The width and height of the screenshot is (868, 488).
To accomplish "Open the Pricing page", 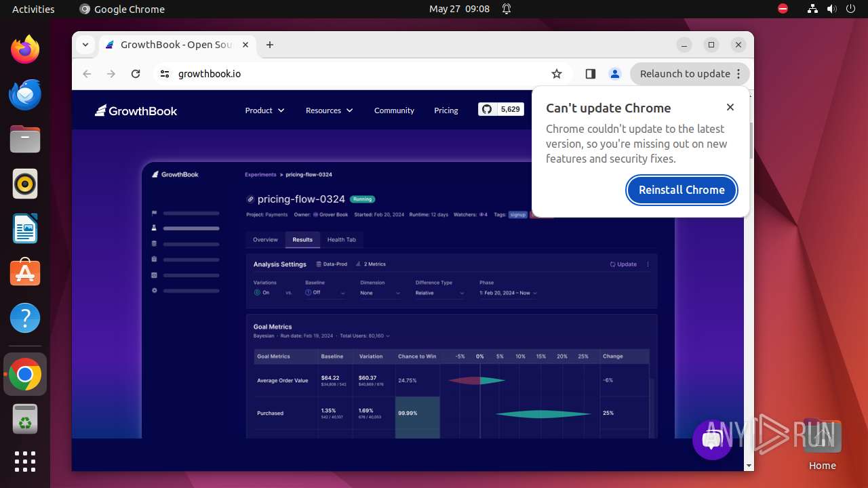I will coord(446,110).
